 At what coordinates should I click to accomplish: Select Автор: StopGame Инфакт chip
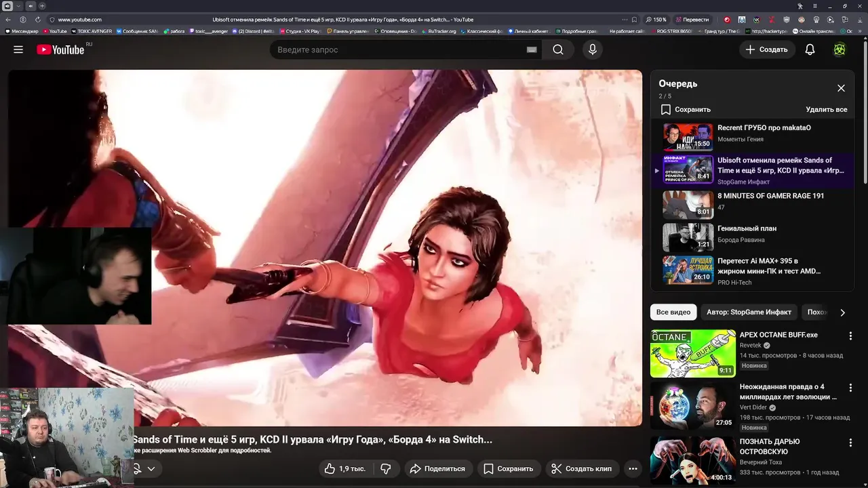click(x=749, y=312)
